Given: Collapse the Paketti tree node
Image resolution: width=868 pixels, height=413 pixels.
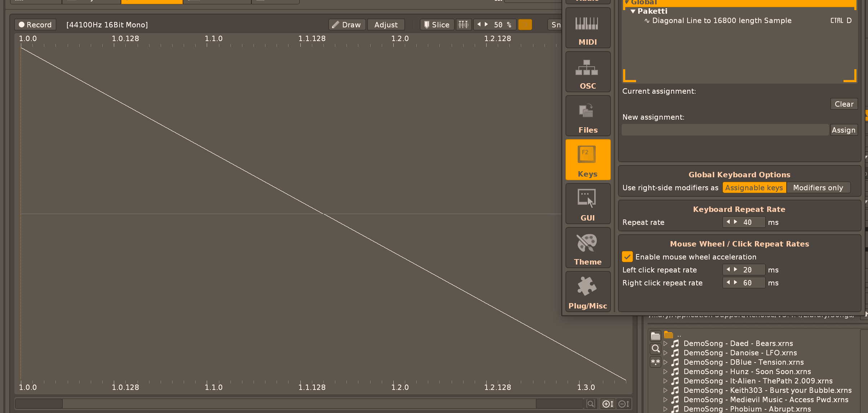Looking at the screenshot, I should (633, 11).
